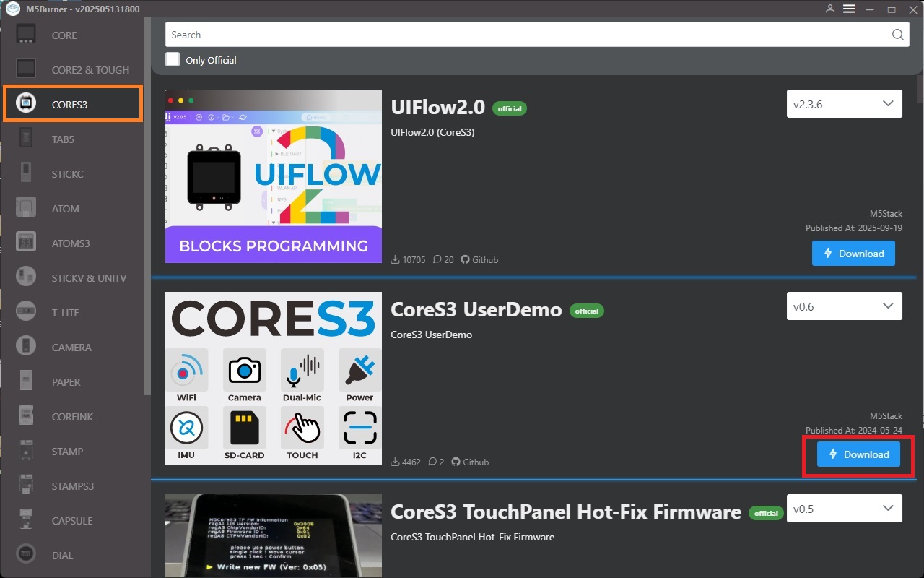The width and height of the screenshot is (924, 578).
Task: Open the CoreS3 UserDemo v0.6 version dropdown
Action: (844, 306)
